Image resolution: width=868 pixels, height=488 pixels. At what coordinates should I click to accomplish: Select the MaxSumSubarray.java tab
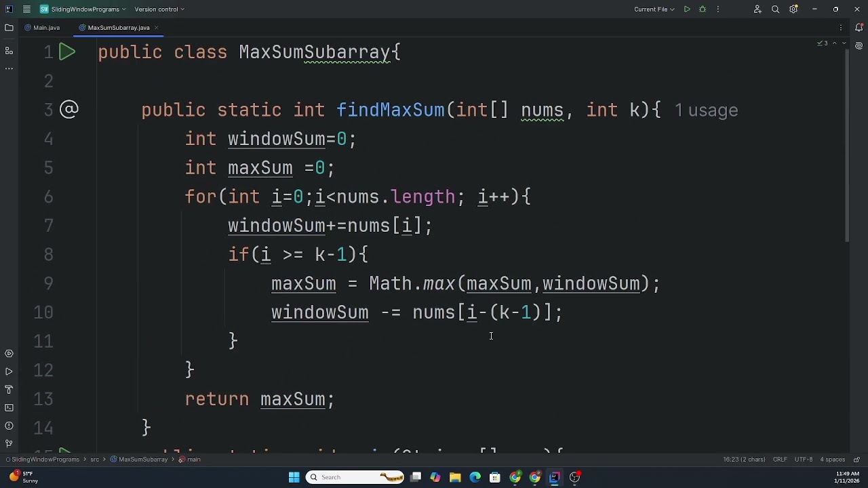tap(118, 28)
